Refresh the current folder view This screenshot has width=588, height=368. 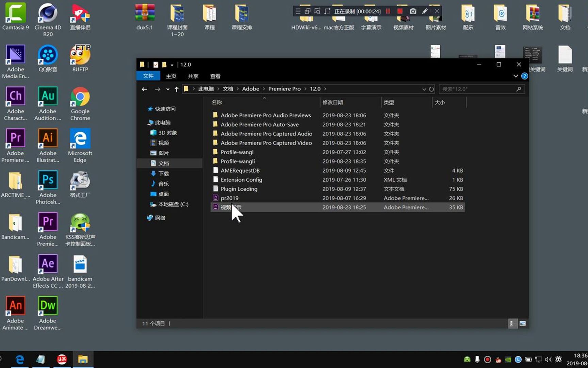431,89
